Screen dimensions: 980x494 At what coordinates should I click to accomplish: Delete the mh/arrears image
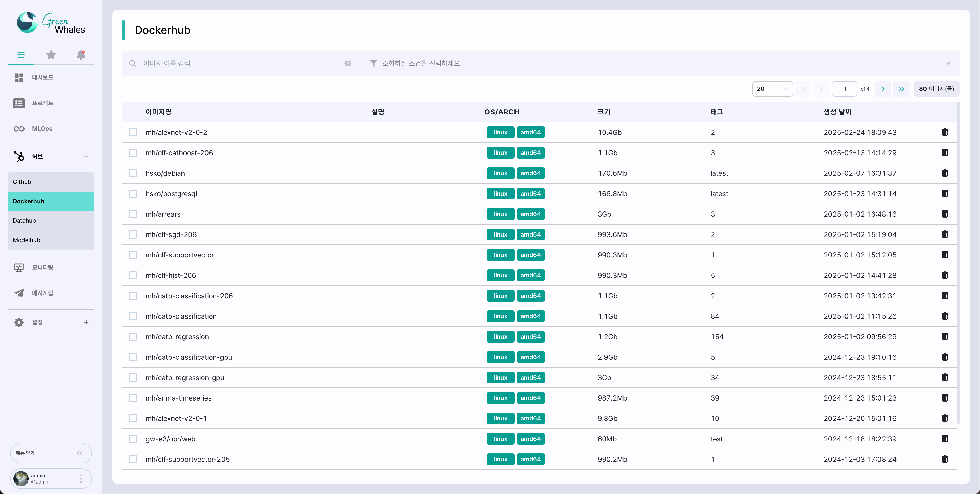click(945, 214)
